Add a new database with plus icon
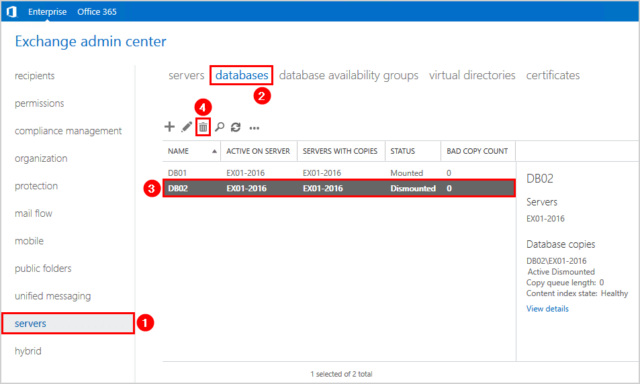 tap(169, 127)
